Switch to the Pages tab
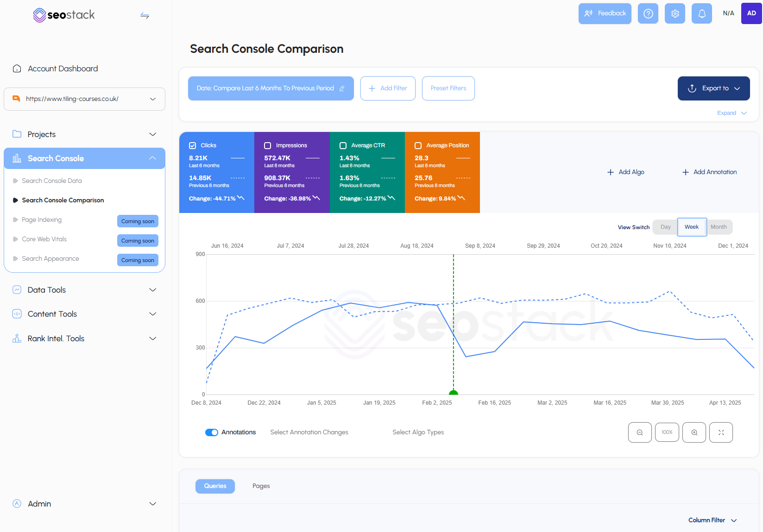 pos(261,486)
